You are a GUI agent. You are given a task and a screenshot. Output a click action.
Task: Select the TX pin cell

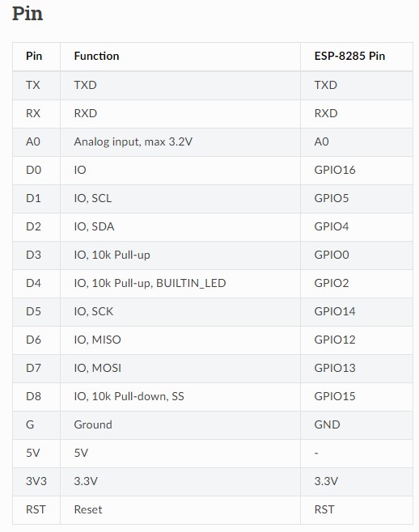pos(36,85)
